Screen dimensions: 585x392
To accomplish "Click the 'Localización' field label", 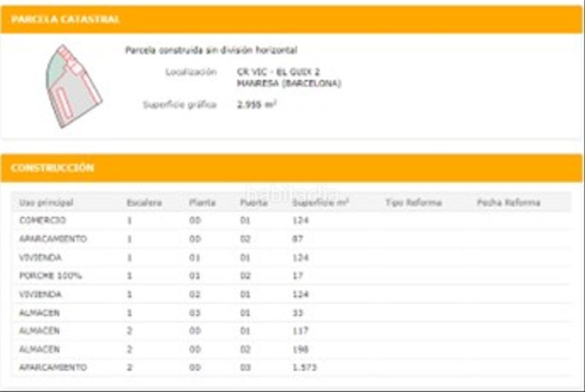I will [191, 72].
